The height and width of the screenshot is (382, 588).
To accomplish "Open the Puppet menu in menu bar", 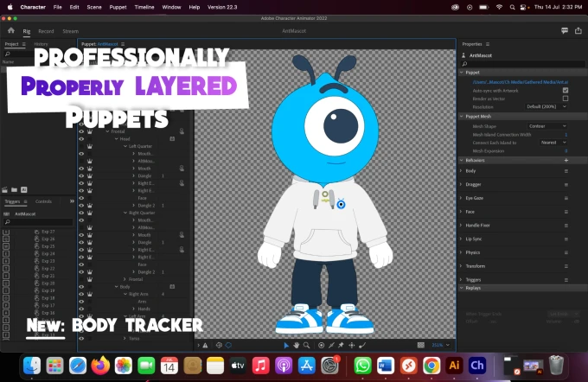I will point(118,7).
